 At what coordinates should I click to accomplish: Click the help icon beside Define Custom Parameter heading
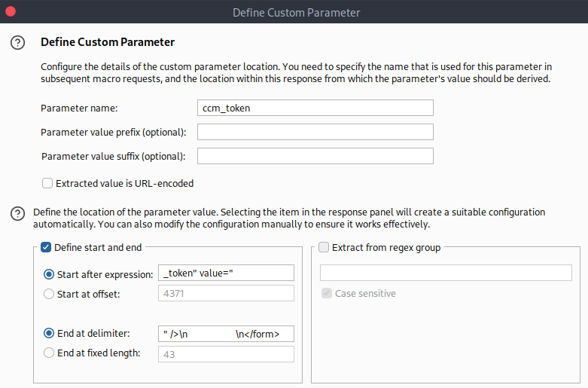pos(17,43)
